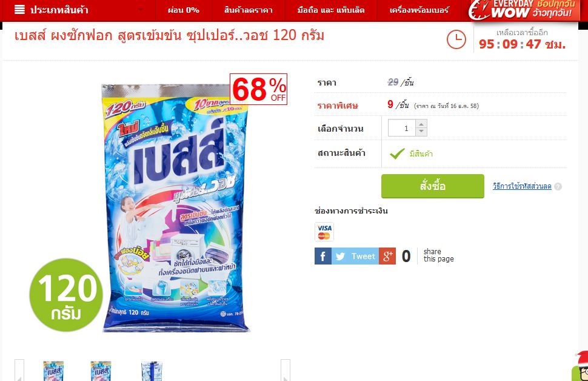Open the วิธีการใช้รหัสส่วนลด link

click(x=522, y=186)
